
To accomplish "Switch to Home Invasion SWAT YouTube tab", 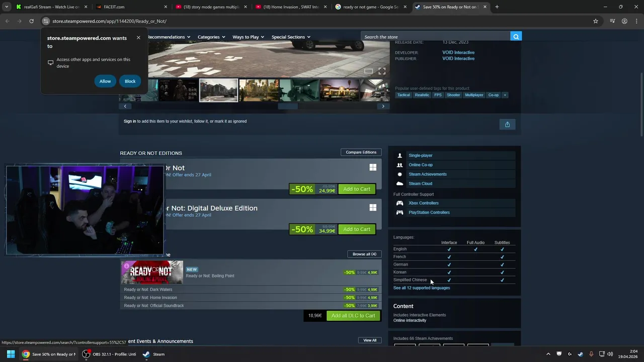I will (x=291, y=7).
